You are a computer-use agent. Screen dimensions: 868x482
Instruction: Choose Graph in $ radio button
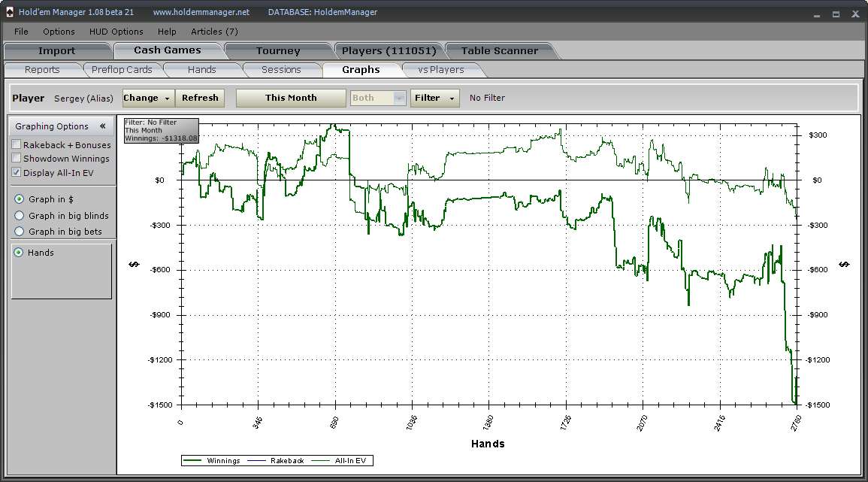(x=19, y=199)
